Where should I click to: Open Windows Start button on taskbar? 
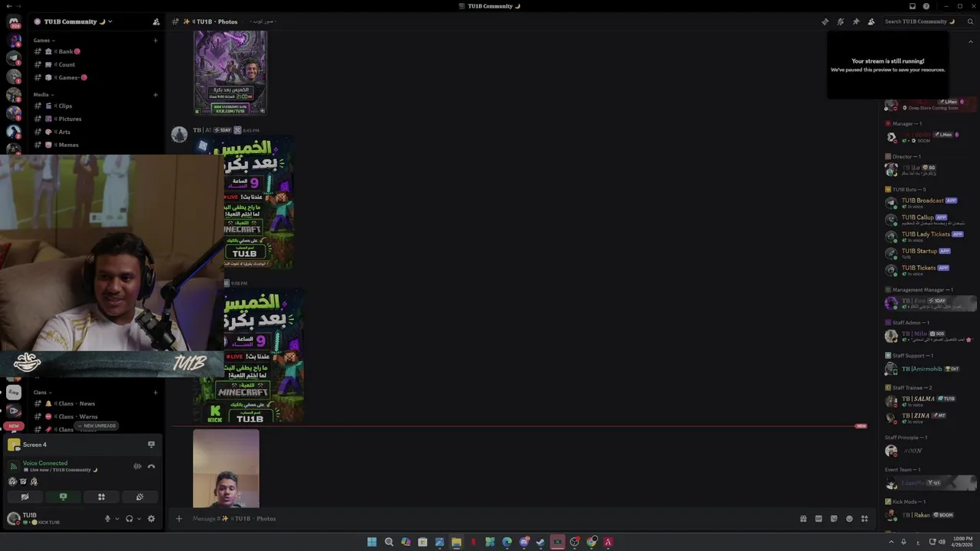tap(372, 542)
